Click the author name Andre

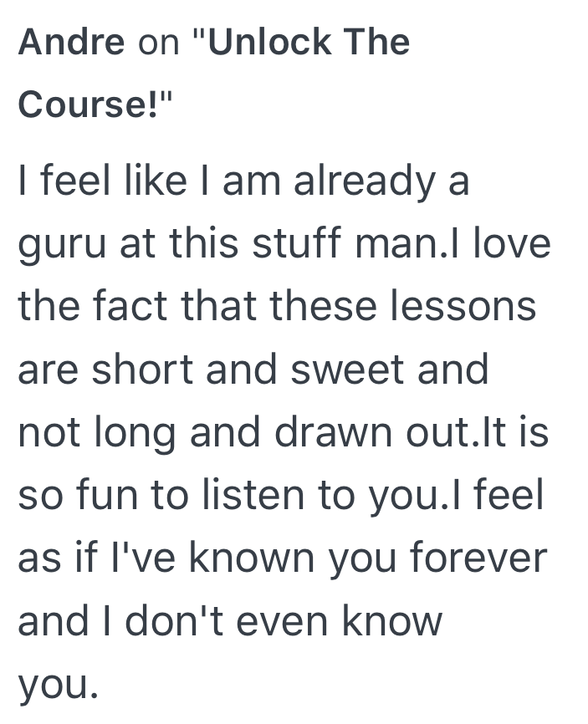(x=71, y=43)
